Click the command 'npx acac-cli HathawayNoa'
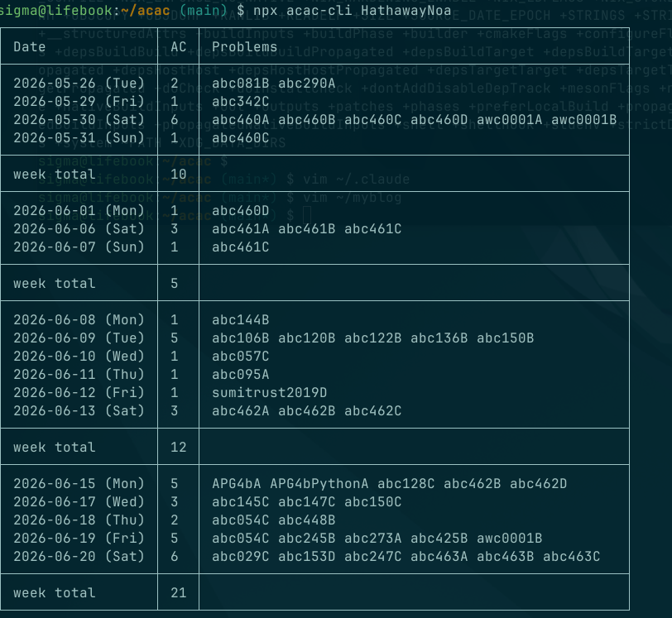672x618 pixels. (x=353, y=10)
